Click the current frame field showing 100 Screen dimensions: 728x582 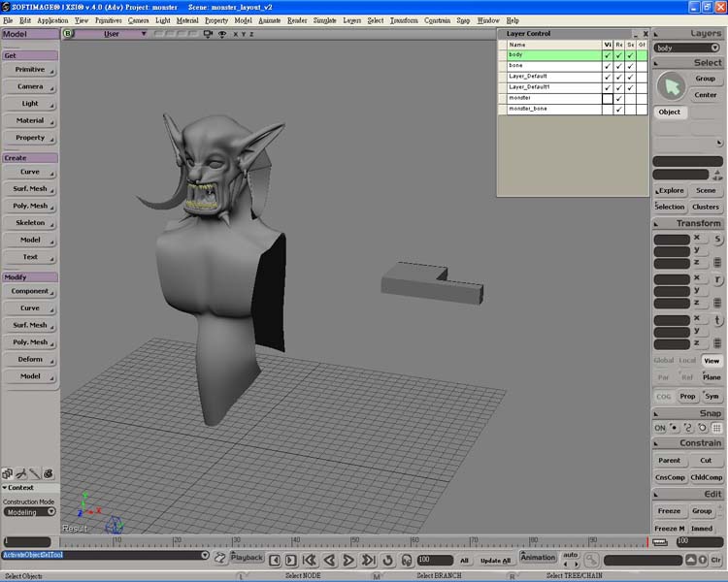pyautogui.click(x=435, y=561)
